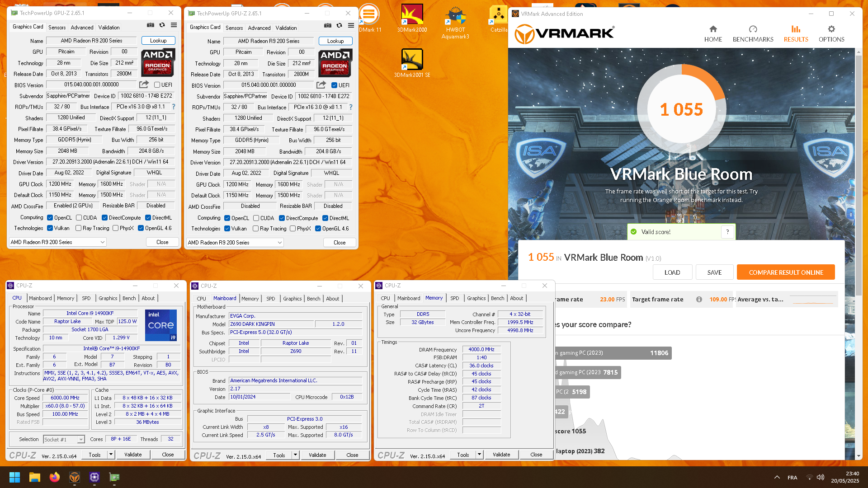Switch to Sensors tab in left GPU-Z window
868x488 pixels.
(x=57, y=27)
